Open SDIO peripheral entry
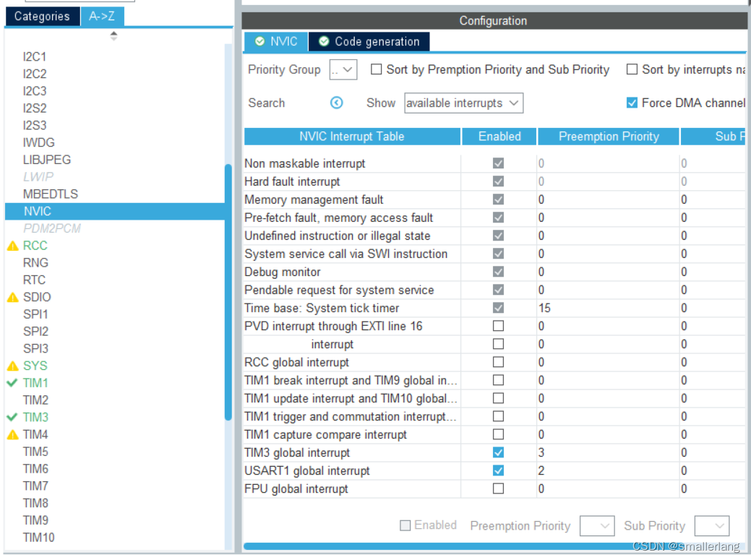The width and height of the screenshot is (751, 560). (37, 297)
